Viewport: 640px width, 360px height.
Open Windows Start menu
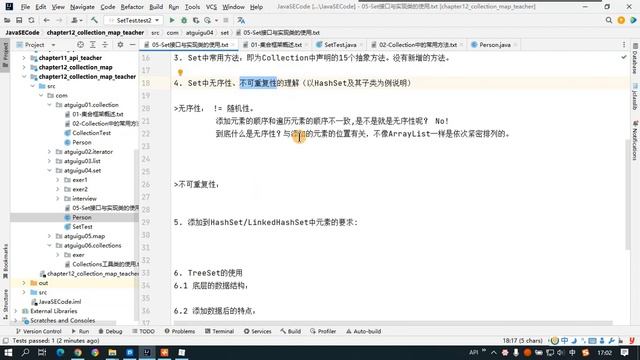pyautogui.click(x=8, y=352)
